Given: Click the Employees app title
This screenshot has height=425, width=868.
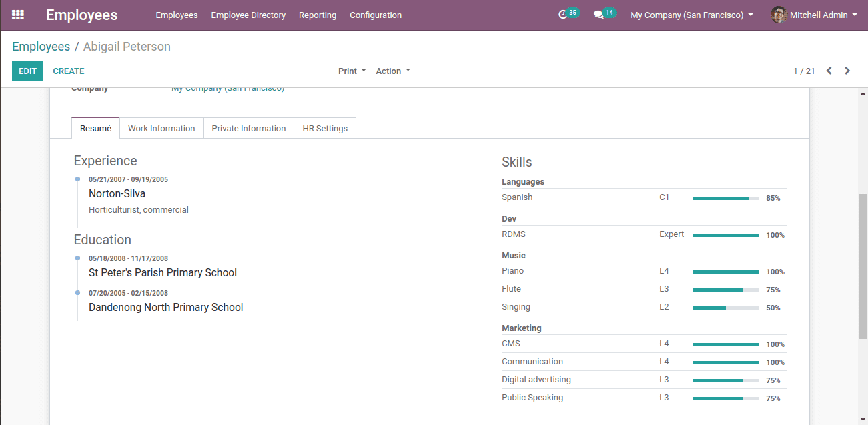Looking at the screenshot, I should [x=81, y=15].
